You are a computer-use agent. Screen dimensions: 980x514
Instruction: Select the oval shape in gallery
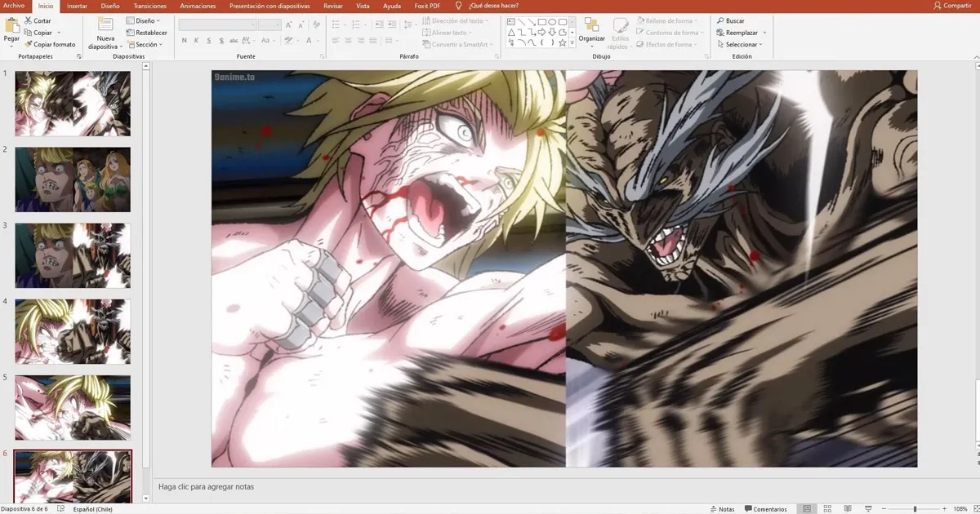553,22
